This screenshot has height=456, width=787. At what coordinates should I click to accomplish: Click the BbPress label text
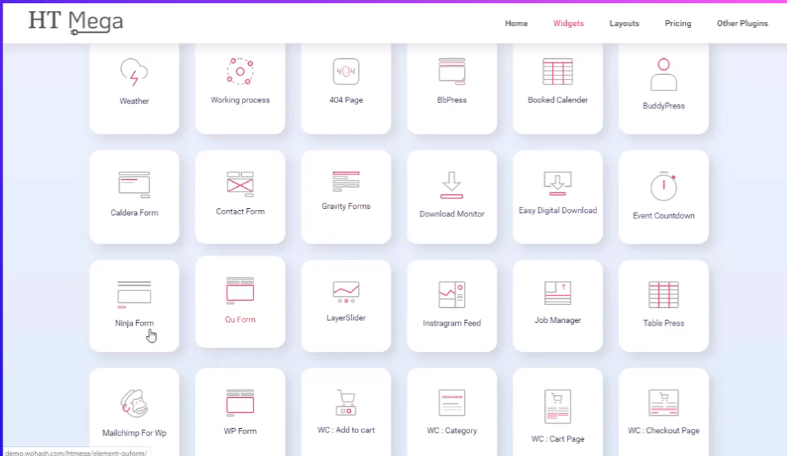click(452, 100)
